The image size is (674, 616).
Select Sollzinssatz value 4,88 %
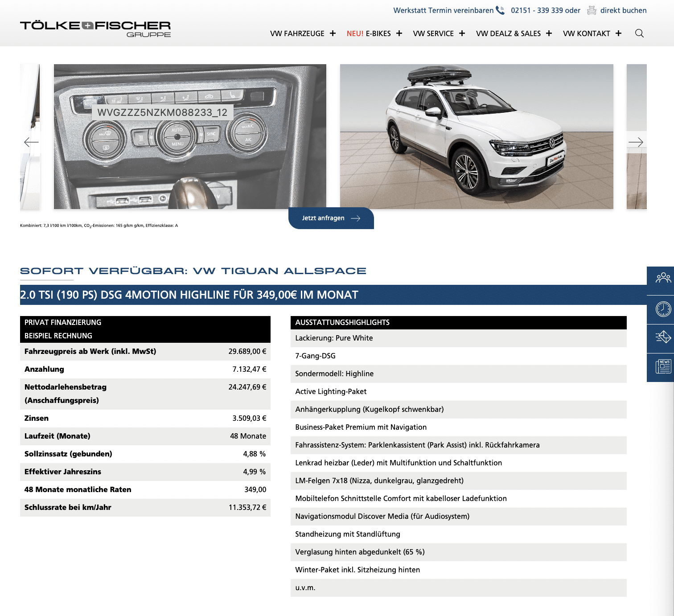coord(254,454)
